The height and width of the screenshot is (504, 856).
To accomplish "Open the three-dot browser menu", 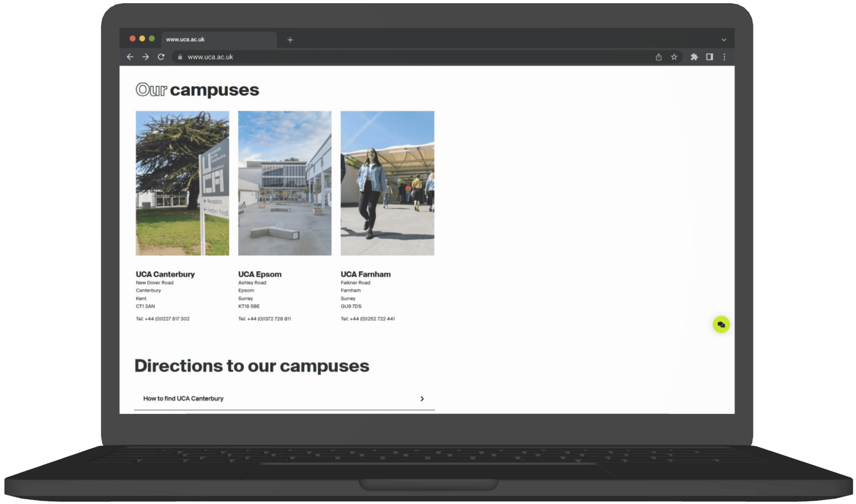I will [724, 57].
